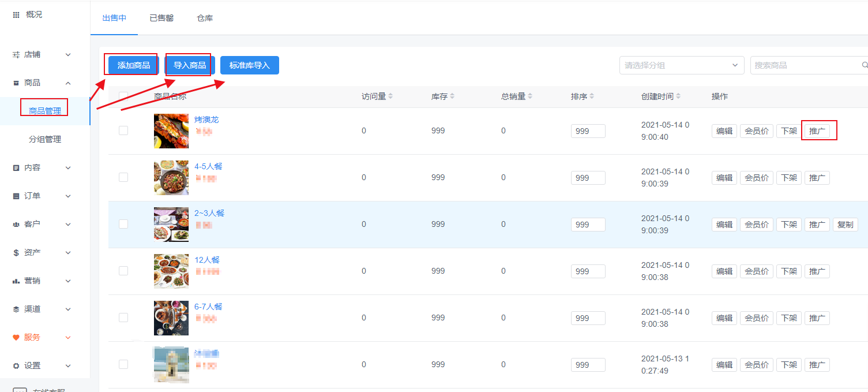Tick the checkbox for 烤澳龙
The image size is (868, 392).
[123, 130]
